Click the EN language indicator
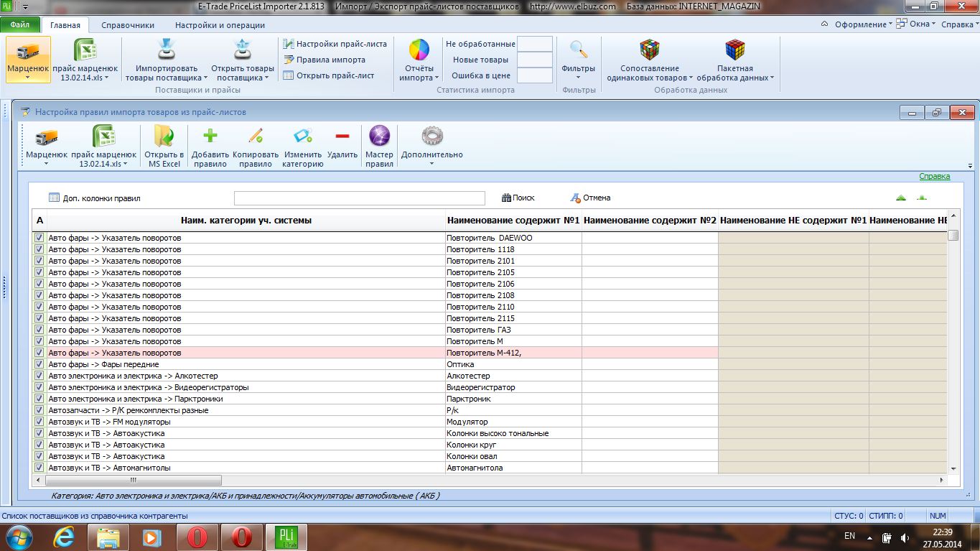The width and height of the screenshot is (980, 551). tap(850, 536)
